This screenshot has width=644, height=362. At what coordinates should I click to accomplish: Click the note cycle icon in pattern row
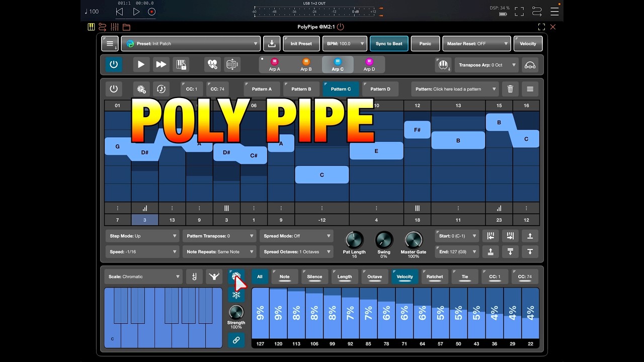[x=161, y=89]
